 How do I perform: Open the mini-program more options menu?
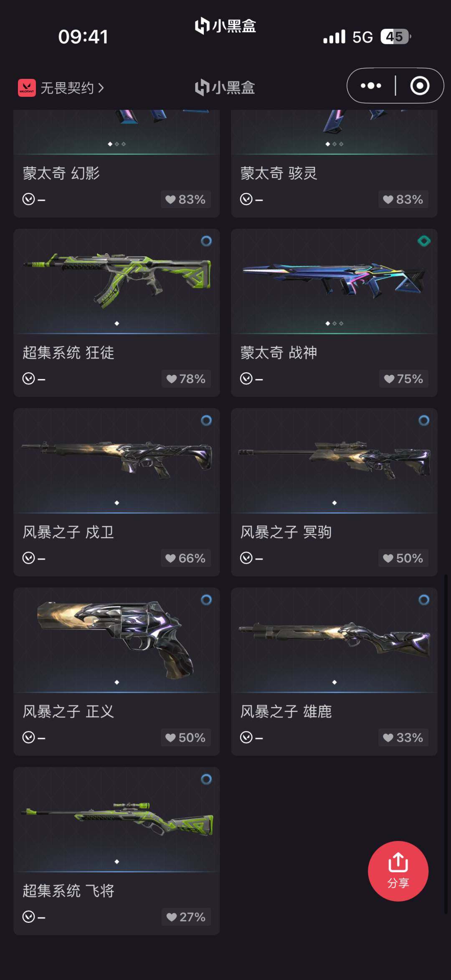(371, 86)
